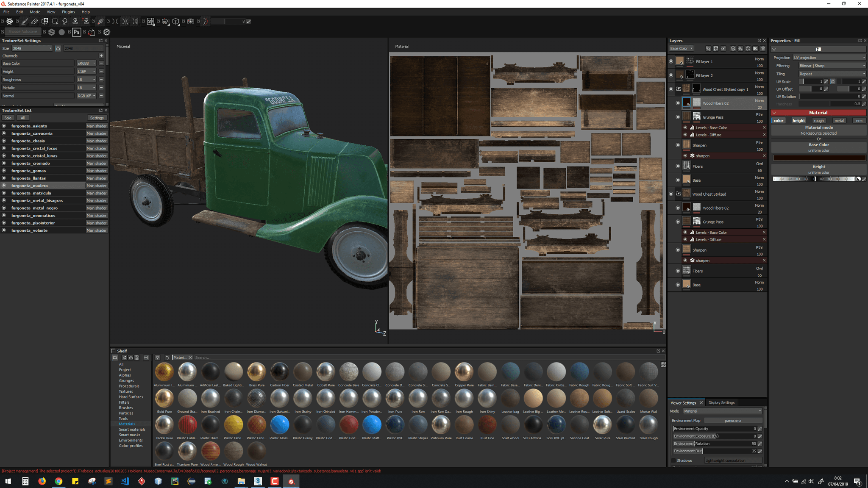The width and height of the screenshot is (868, 488).
Task: Open the Base Color channel dropdown in Layers
Action: coord(681,49)
